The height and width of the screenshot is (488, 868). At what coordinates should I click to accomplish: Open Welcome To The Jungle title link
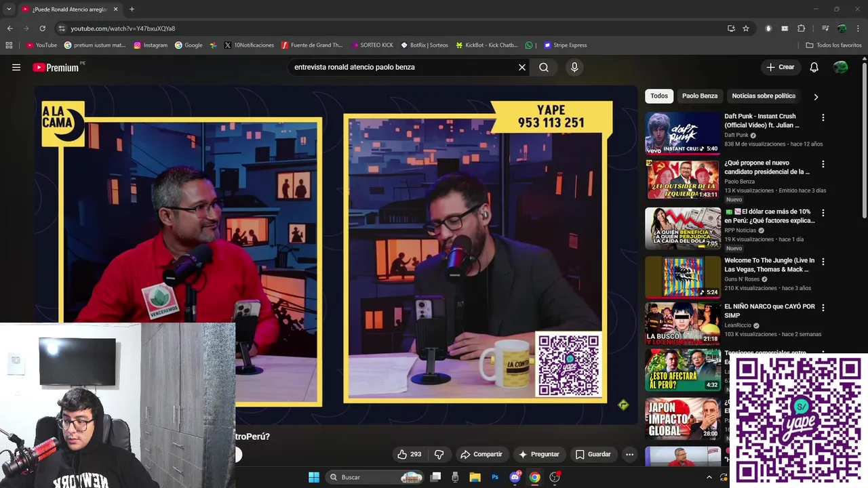770,265
